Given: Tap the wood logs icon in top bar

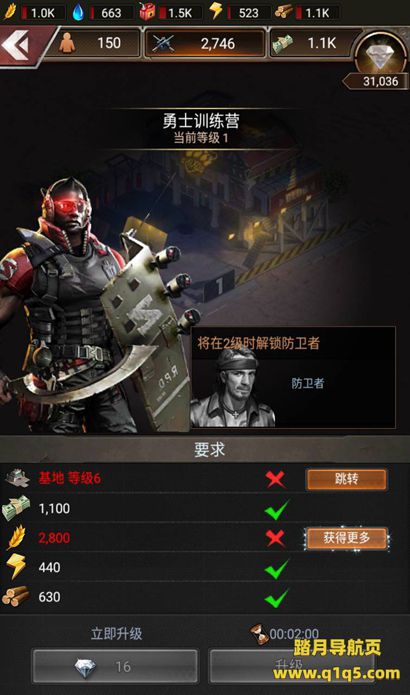Looking at the screenshot, I should [x=283, y=12].
